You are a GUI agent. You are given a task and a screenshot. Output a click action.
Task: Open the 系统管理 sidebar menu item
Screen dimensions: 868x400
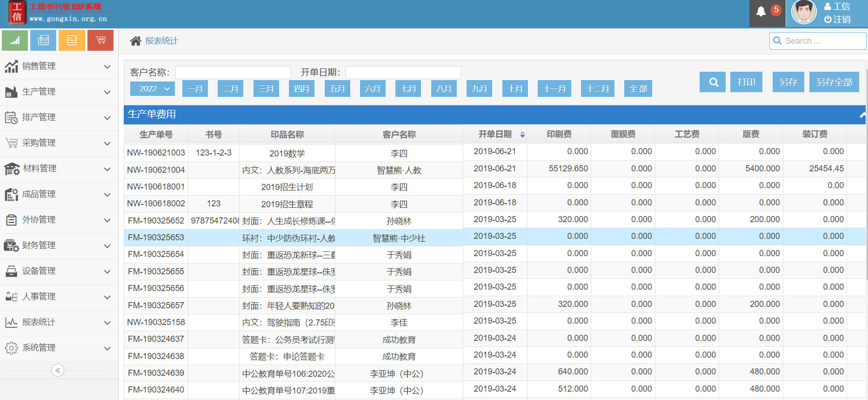point(58,348)
